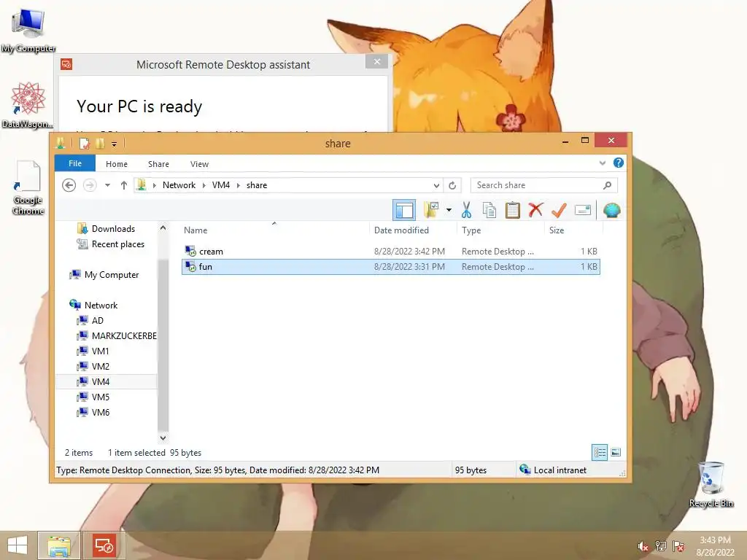Open the folder options dropdown arrow
The height and width of the screenshot is (560, 747).
449,210
